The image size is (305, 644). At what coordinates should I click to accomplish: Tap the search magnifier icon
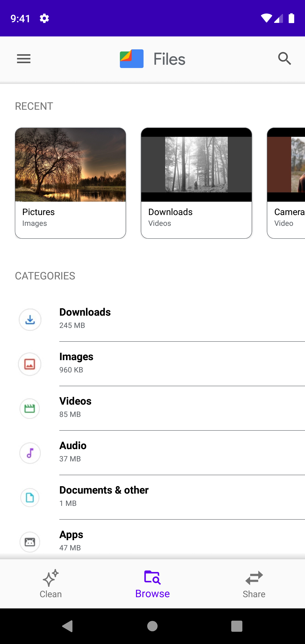pos(284,59)
